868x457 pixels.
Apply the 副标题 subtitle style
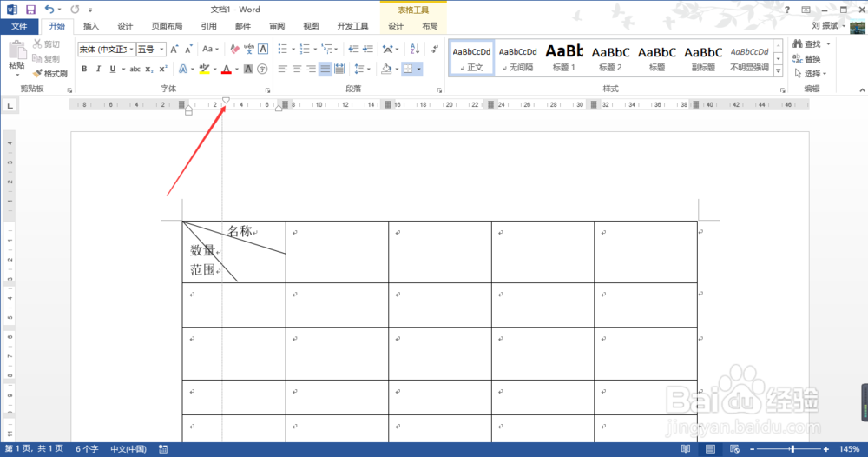[x=703, y=57]
